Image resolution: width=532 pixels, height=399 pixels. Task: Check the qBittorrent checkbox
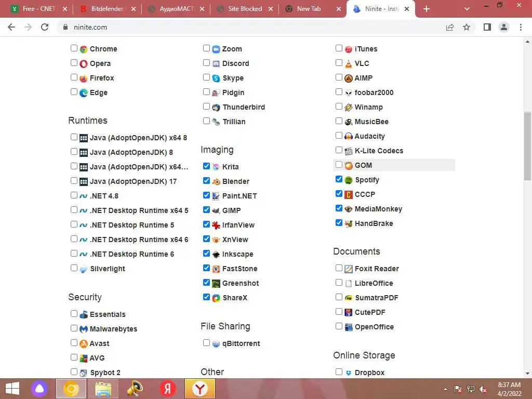[x=206, y=343]
